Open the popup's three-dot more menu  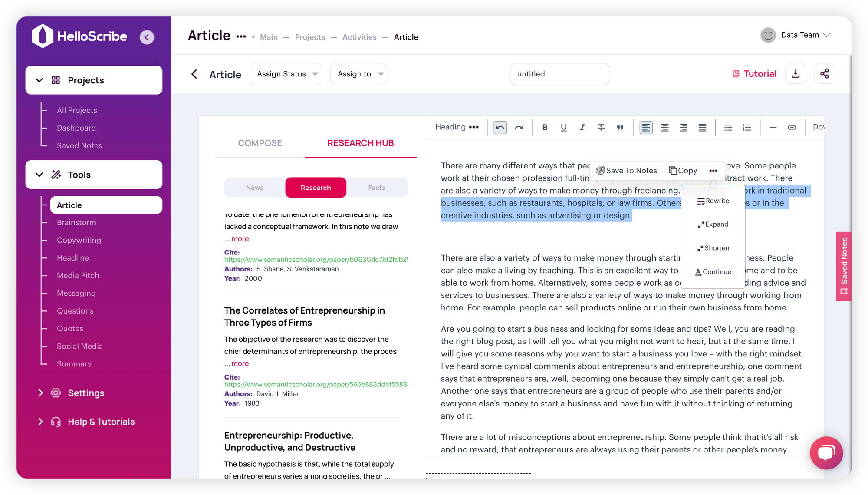pyautogui.click(x=713, y=171)
